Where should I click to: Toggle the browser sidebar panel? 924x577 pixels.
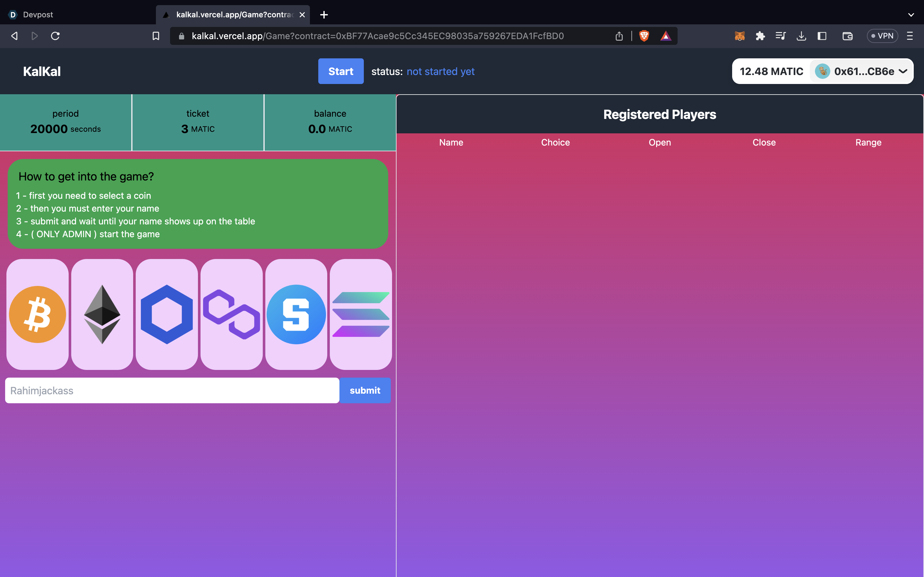coord(822,36)
